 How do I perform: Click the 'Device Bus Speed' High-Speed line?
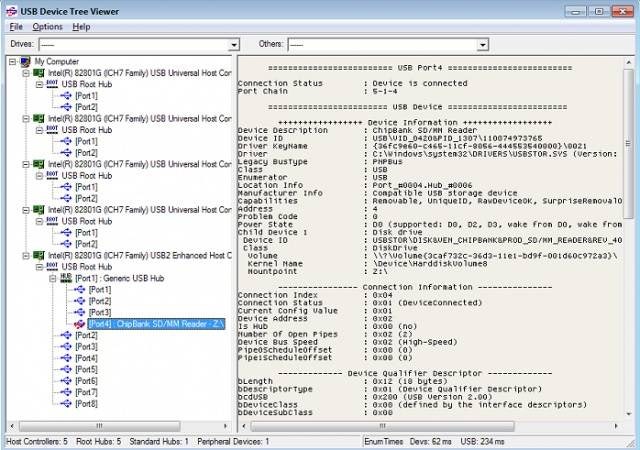[348, 342]
